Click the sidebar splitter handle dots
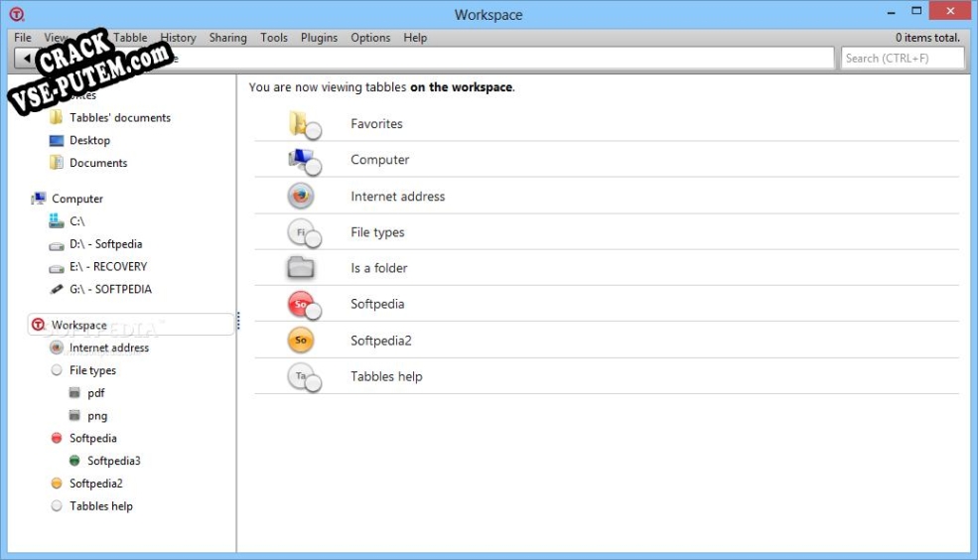The height and width of the screenshot is (560, 978). [x=238, y=321]
